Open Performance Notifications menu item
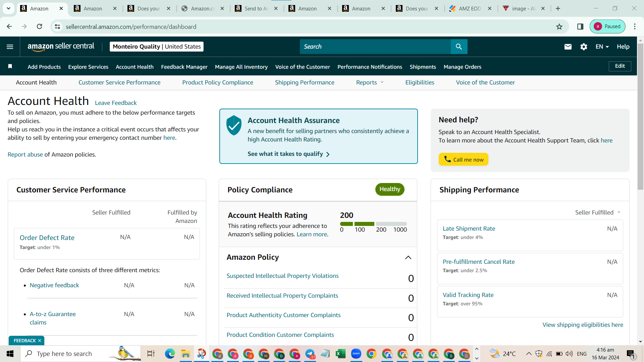Screen dimensions: 644x362 point(370,67)
